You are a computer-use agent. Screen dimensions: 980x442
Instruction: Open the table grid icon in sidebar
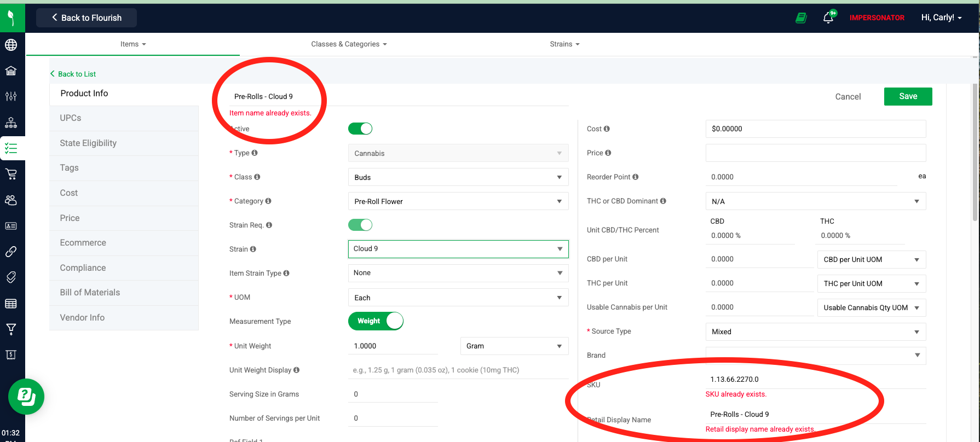tap(11, 304)
